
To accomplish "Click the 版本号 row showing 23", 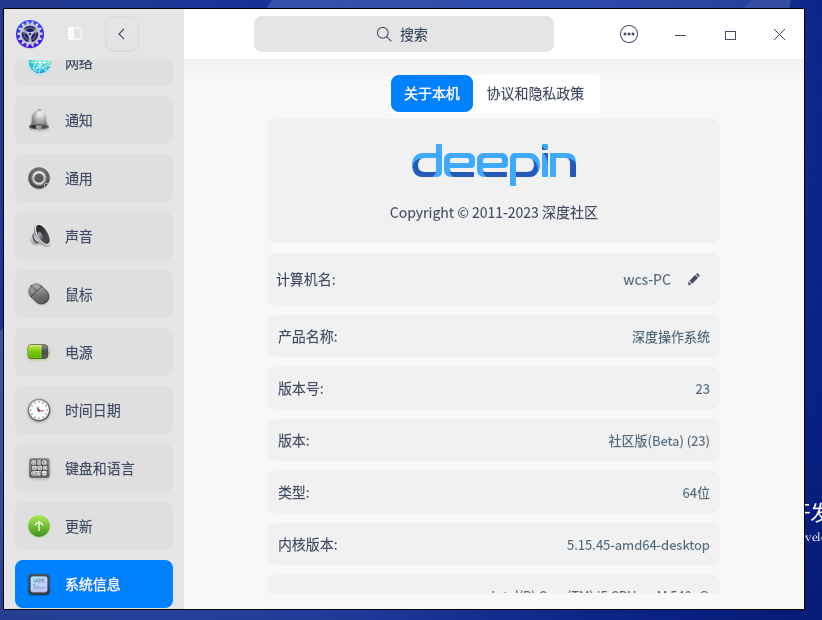I will click(x=493, y=388).
